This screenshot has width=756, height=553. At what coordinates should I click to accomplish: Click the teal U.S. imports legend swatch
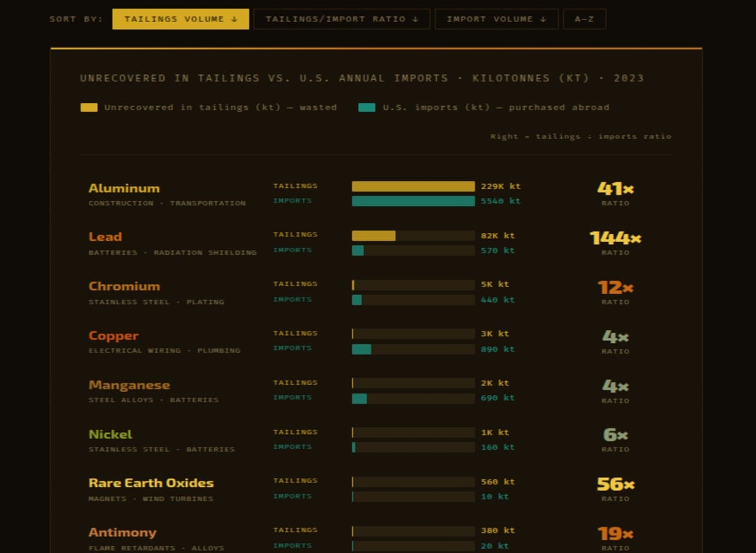tap(367, 107)
